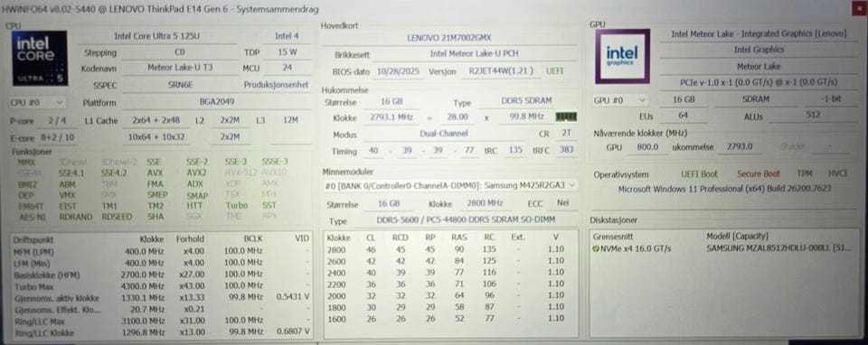
Task: Click the Secure Boot indicator
Action: (x=758, y=173)
